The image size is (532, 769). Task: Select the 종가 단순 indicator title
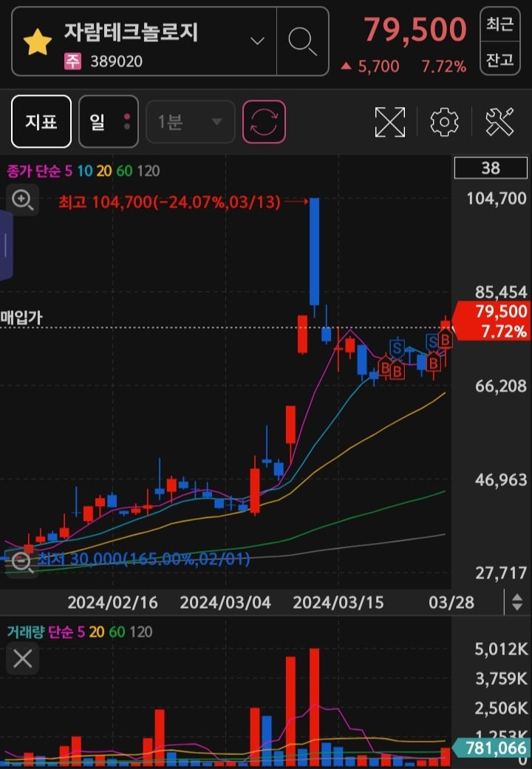(x=34, y=171)
